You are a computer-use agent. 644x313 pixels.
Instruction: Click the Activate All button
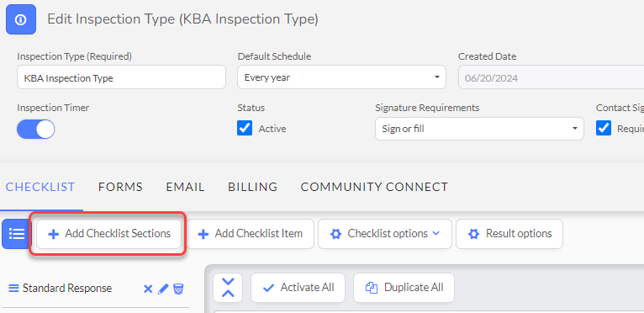(298, 288)
